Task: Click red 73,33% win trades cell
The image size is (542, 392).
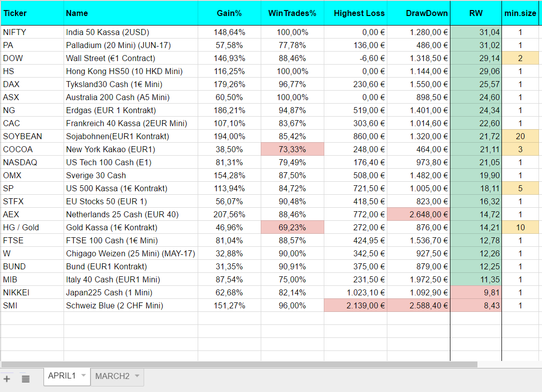Action: click(x=292, y=149)
